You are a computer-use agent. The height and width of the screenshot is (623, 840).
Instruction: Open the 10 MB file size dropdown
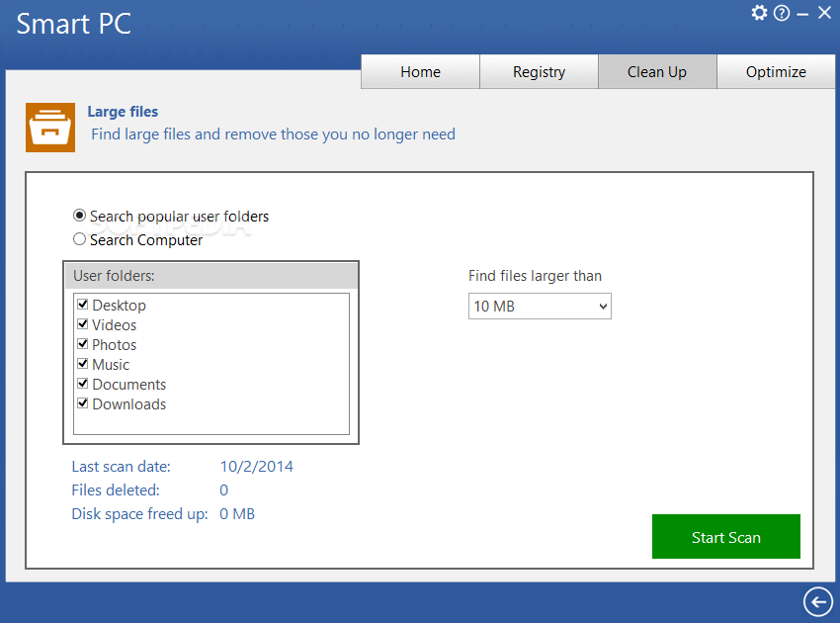coord(540,307)
